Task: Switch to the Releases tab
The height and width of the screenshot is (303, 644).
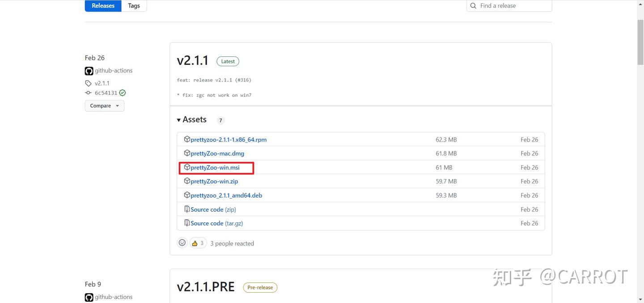Action: 103,6
